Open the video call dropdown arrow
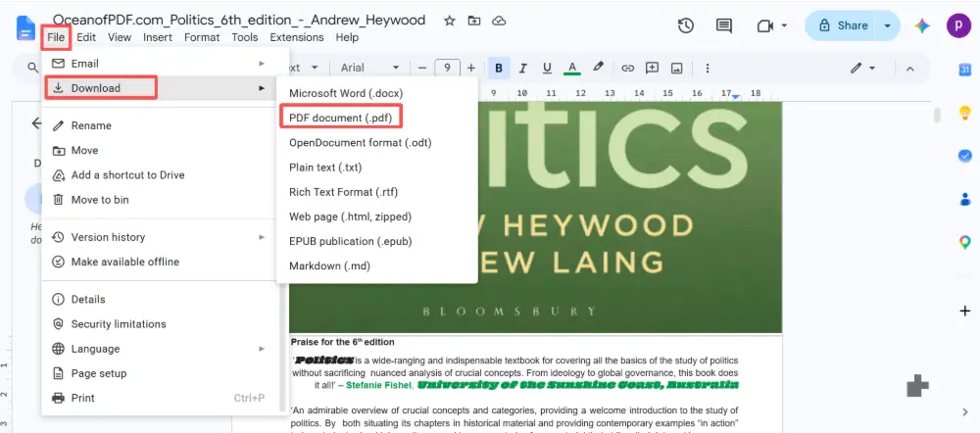This screenshot has width=980, height=433. pos(784,25)
